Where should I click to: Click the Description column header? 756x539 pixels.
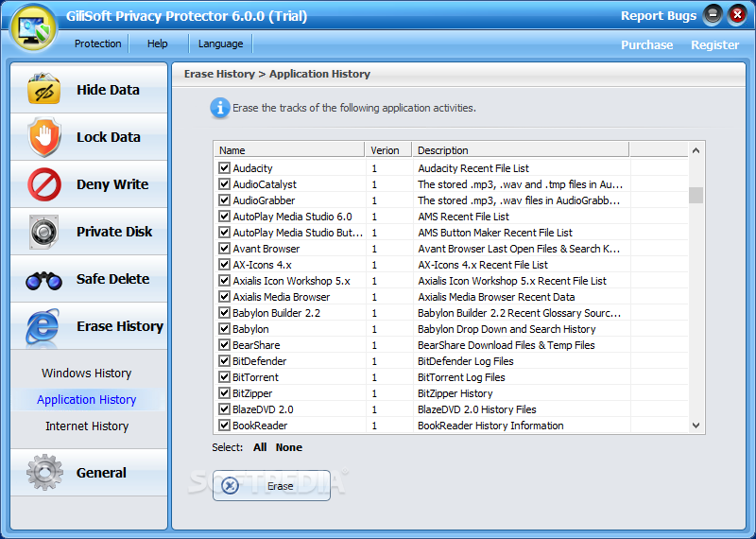coord(521,150)
